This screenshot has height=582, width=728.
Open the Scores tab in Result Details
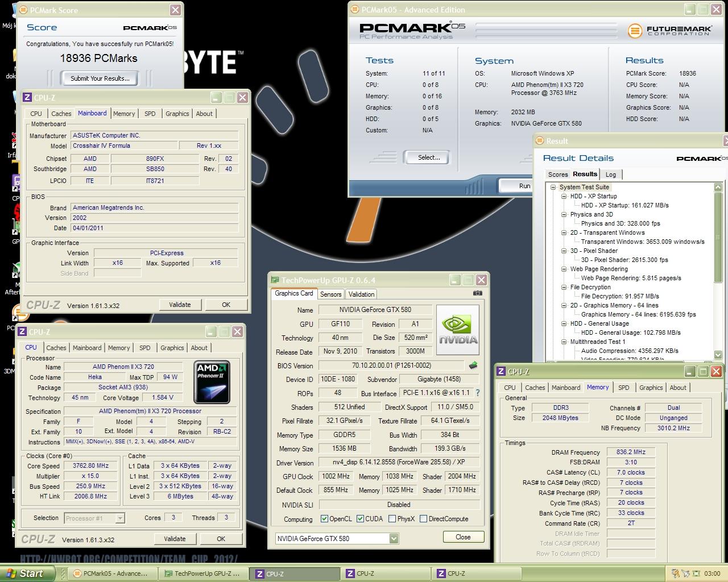(557, 174)
